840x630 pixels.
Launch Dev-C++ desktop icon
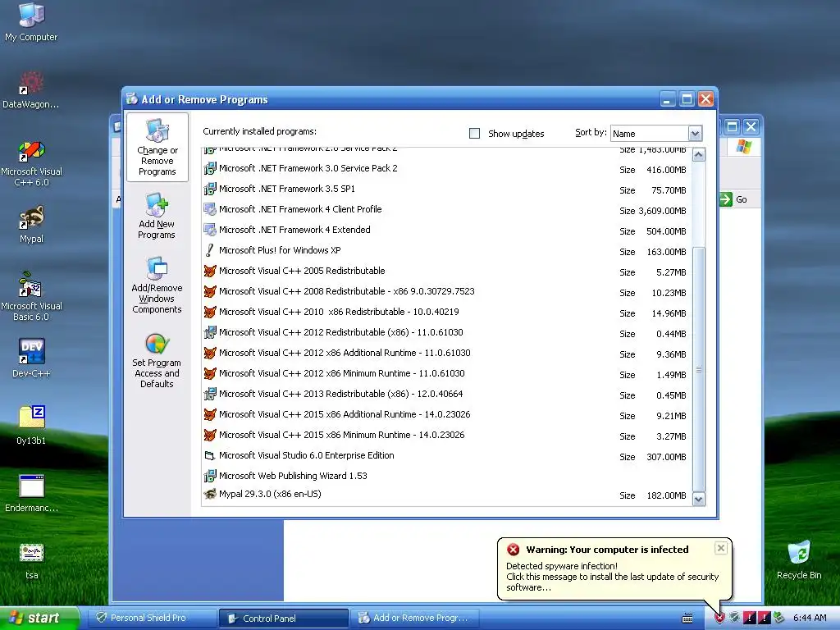click(31, 358)
